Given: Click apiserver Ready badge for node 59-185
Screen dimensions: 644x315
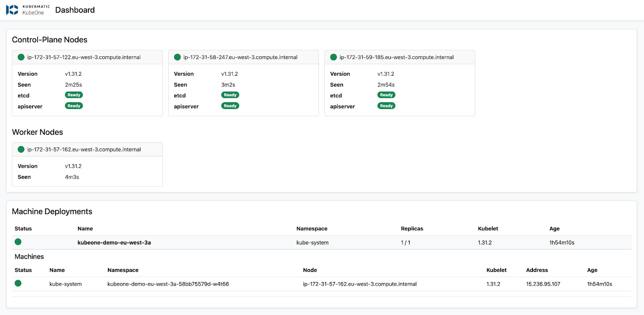Looking at the screenshot, I should [x=386, y=106].
